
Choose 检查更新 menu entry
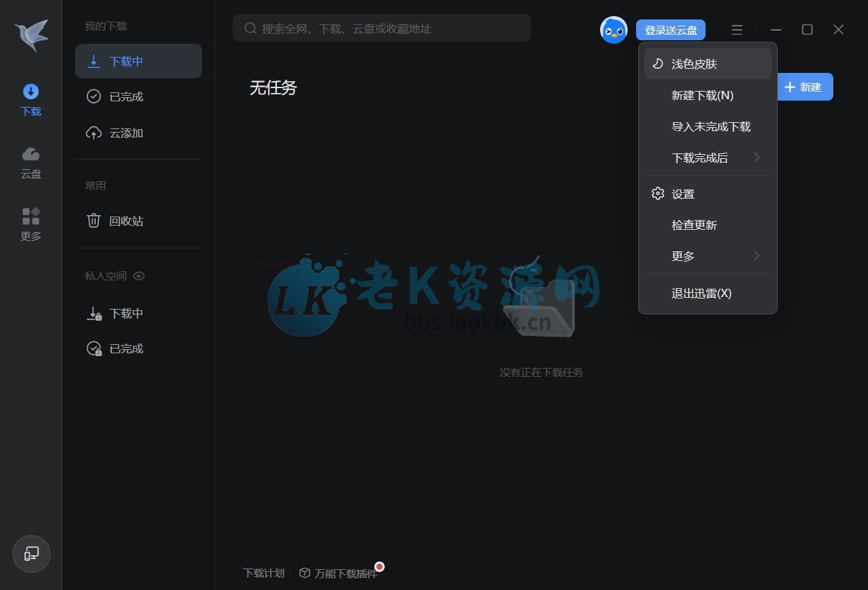[708, 225]
